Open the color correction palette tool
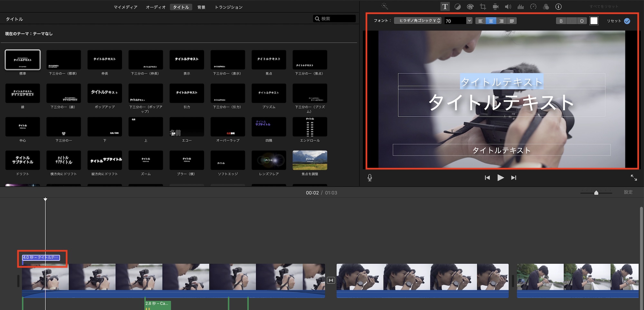 point(470,7)
